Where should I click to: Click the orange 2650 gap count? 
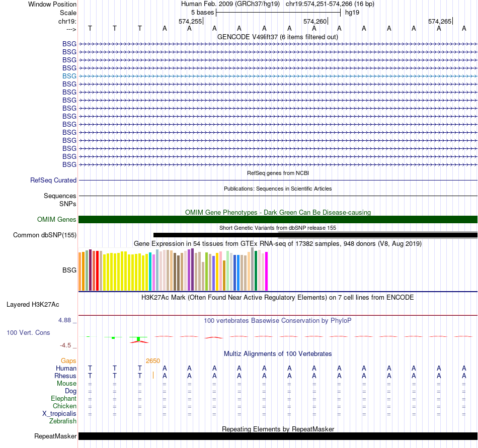pyautogui.click(x=153, y=361)
